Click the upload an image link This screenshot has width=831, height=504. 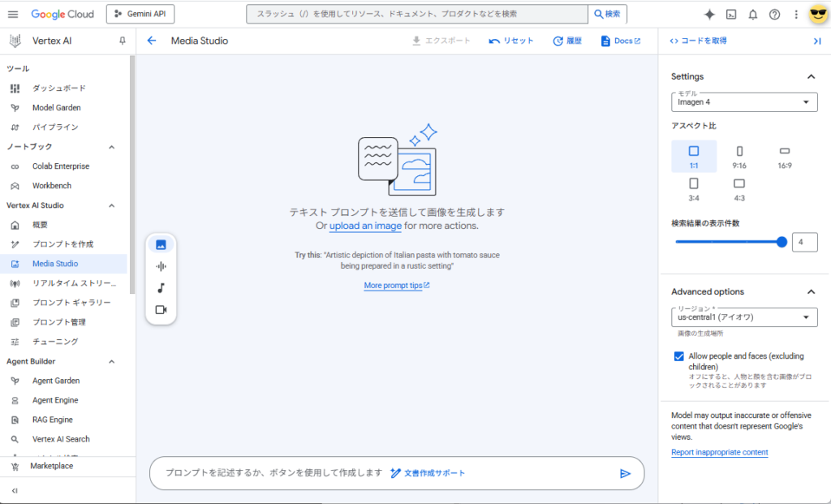click(x=365, y=226)
